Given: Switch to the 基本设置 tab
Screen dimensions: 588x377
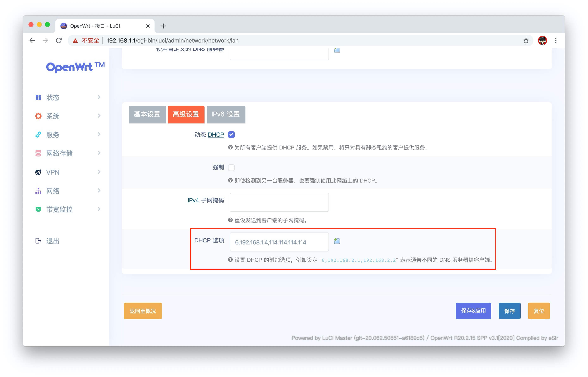Looking at the screenshot, I should pyautogui.click(x=147, y=114).
